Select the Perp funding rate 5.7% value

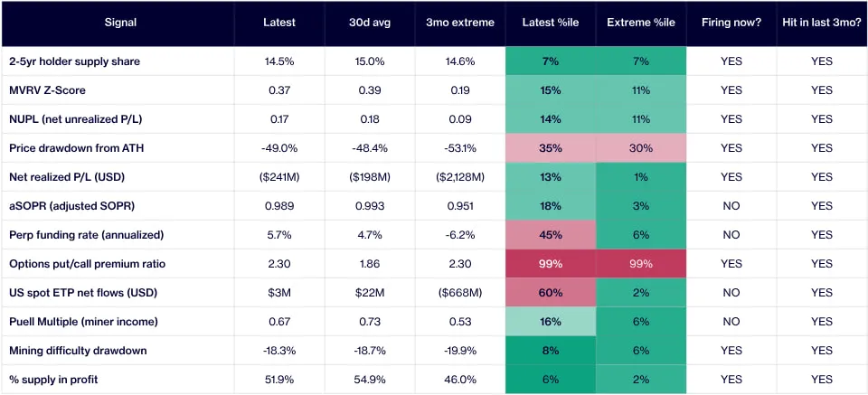279,235
